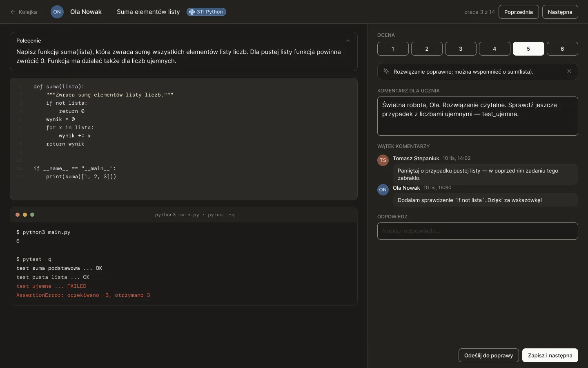Select grade 3

461,49
